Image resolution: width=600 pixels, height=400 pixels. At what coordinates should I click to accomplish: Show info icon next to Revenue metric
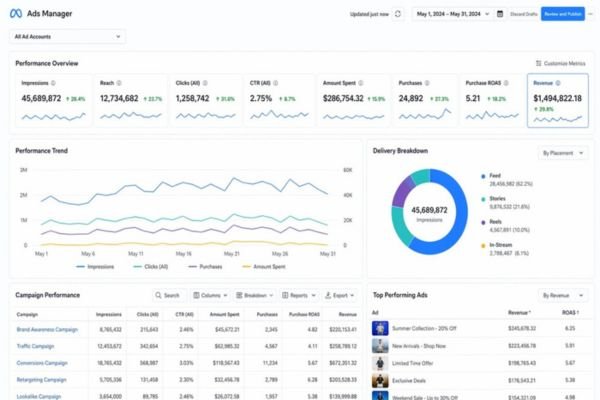coord(558,83)
